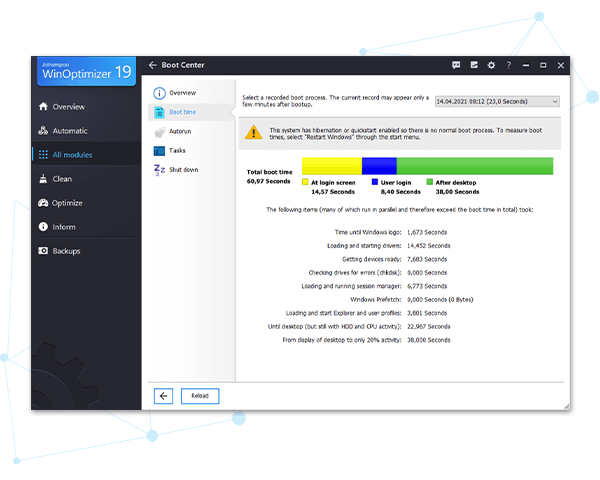This screenshot has width=600, height=480.
Task: Open the Overview sidebar section
Action: tap(86, 106)
